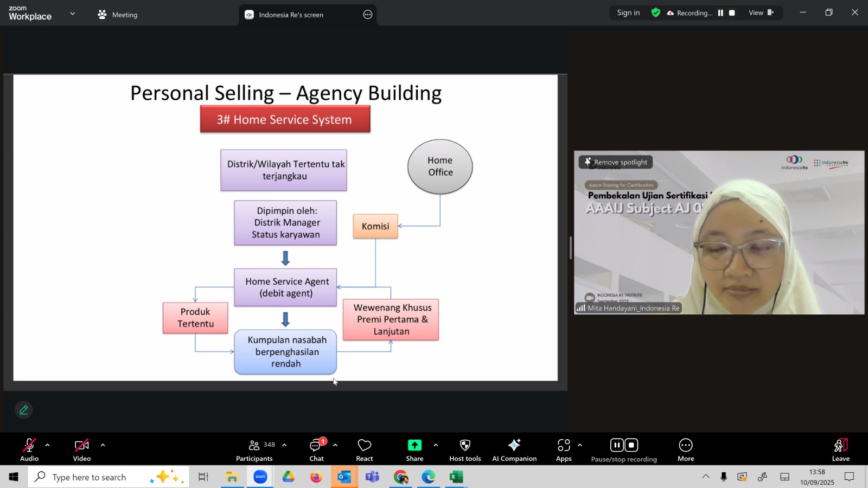Expand video options arrow next to Video
This screenshot has height=488, width=868.
coord(103,445)
